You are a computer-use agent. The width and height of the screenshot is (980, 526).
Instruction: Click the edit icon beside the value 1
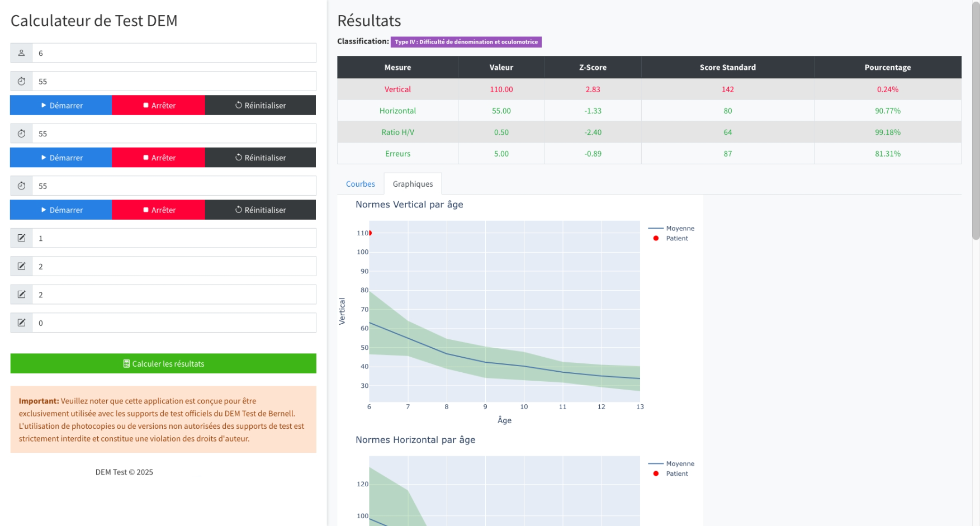pos(21,238)
